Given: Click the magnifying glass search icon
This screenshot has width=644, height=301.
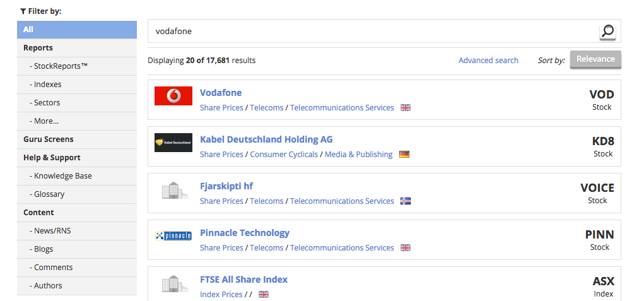Looking at the screenshot, I should 607,31.
